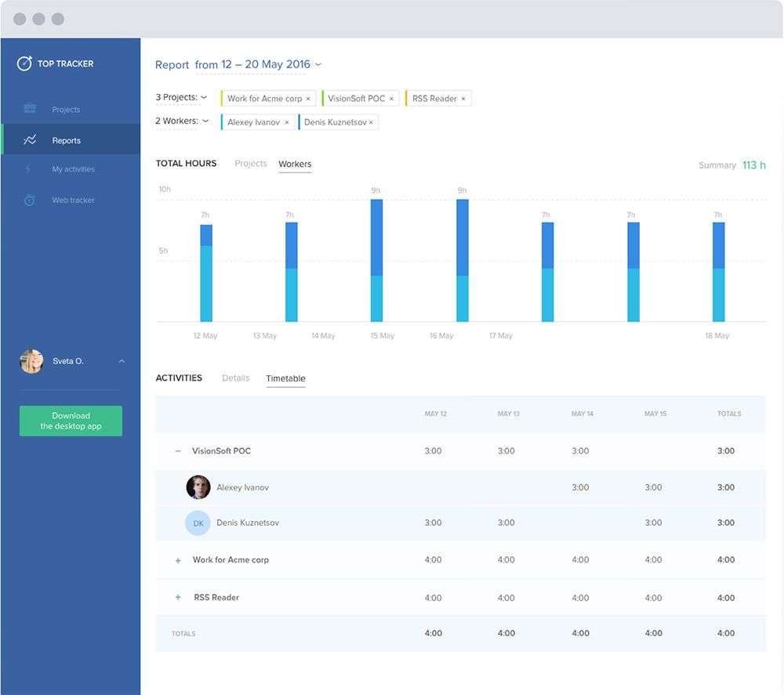Open Projects via the briefcase icon
The height and width of the screenshot is (695, 784).
pos(30,109)
